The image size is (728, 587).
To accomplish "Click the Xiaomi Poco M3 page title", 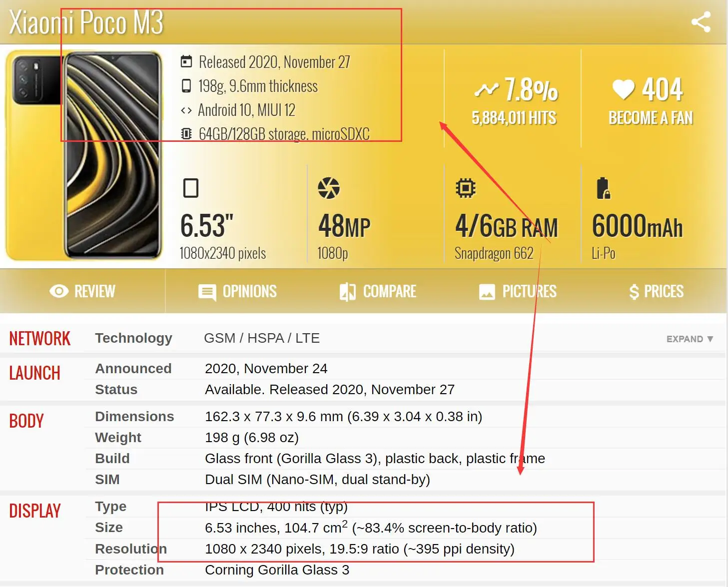I will click(x=86, y=22).
